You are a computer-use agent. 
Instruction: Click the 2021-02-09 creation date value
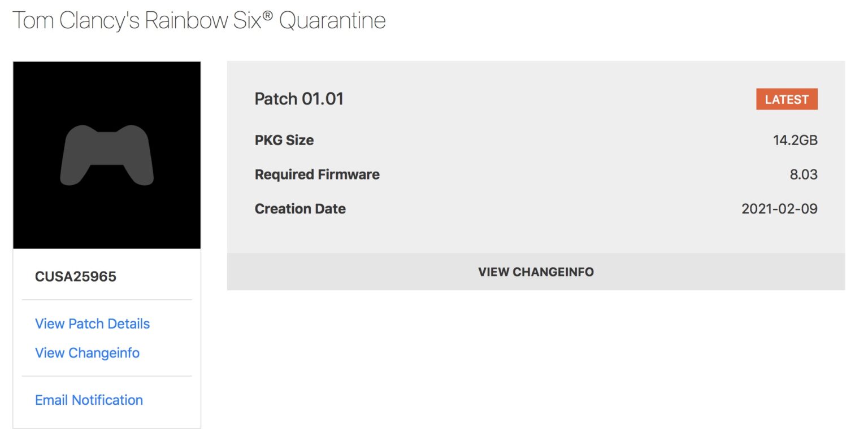779,209
